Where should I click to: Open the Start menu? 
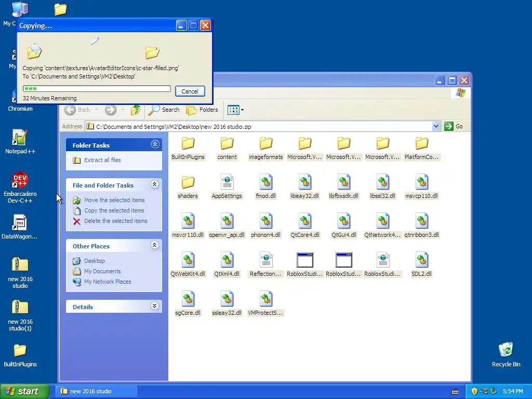pos(24,391)
